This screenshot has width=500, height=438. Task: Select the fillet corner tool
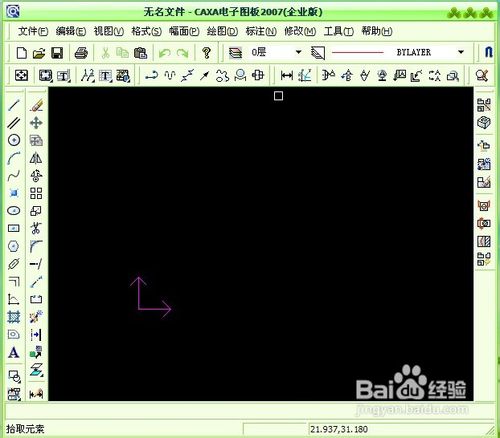36,246
